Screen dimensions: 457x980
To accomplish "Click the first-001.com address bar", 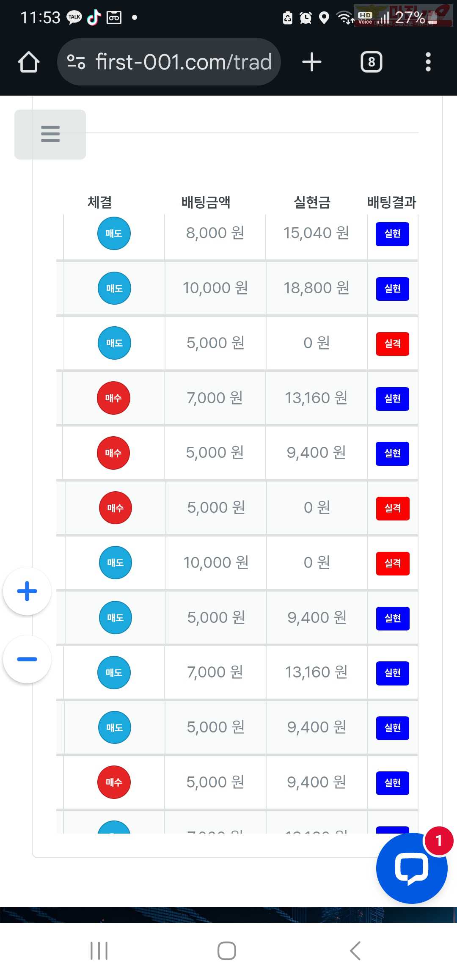I will coord(183,62).
